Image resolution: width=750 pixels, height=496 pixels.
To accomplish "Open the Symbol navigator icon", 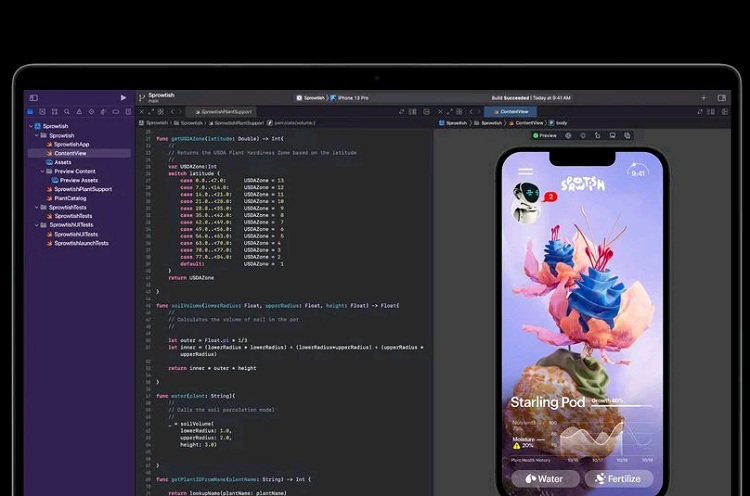I will click(x=55, y=112).
